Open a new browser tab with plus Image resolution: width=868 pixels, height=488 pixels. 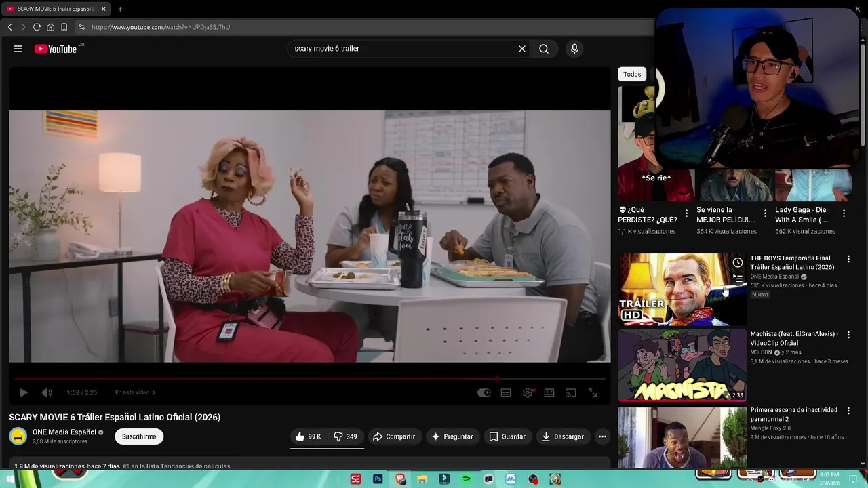tap(120, 9)
